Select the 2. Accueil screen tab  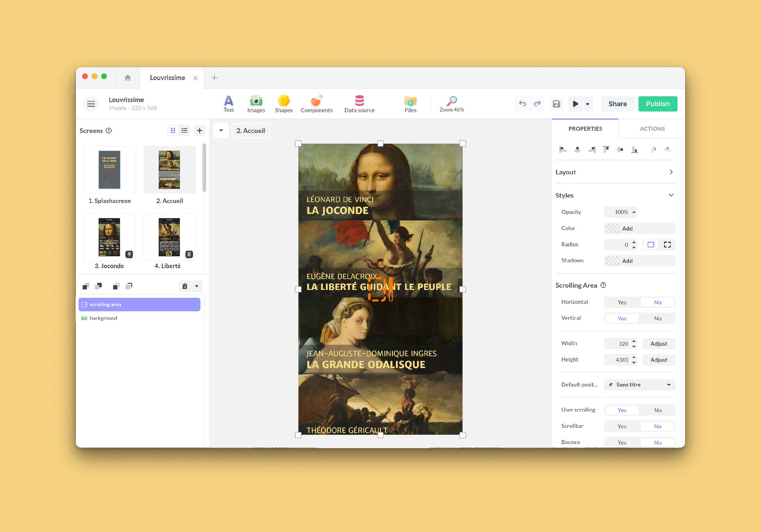pos(250,130)
